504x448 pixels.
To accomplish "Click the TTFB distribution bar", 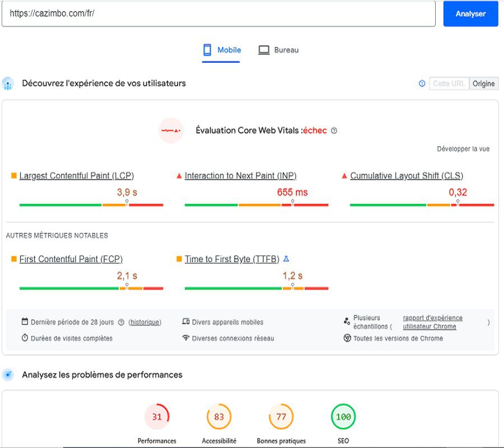I will pyautogui.click(x=256, y=288).
